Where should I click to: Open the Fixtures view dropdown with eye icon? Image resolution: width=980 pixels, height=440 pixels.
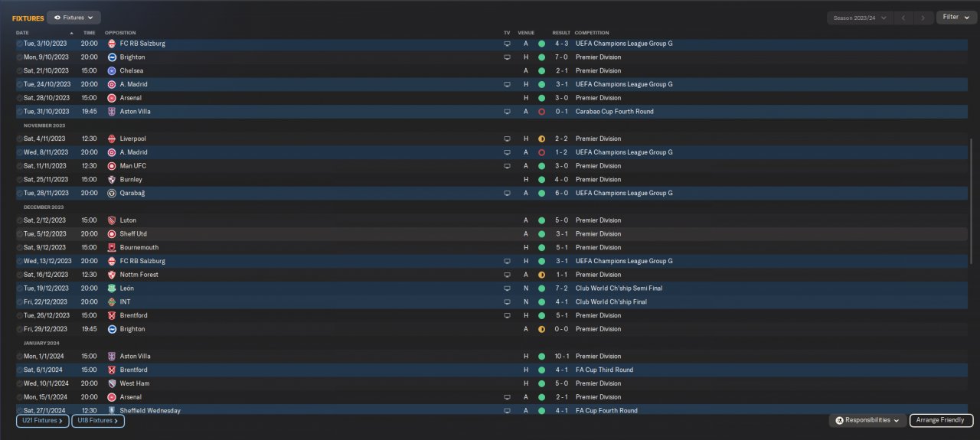pyautogui.click(x=73, y=17)
